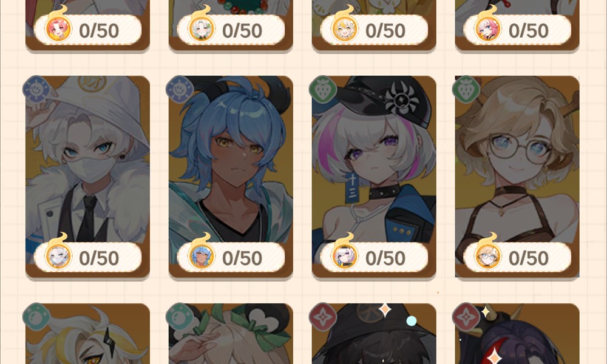
Task: Click the 0/50 progress bar on the top-row blonde card
Action: tap(374, 30)
